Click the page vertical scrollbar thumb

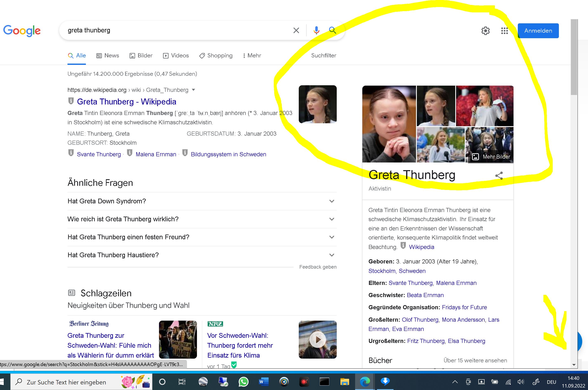pyautogui.click(x=574, y=57)
